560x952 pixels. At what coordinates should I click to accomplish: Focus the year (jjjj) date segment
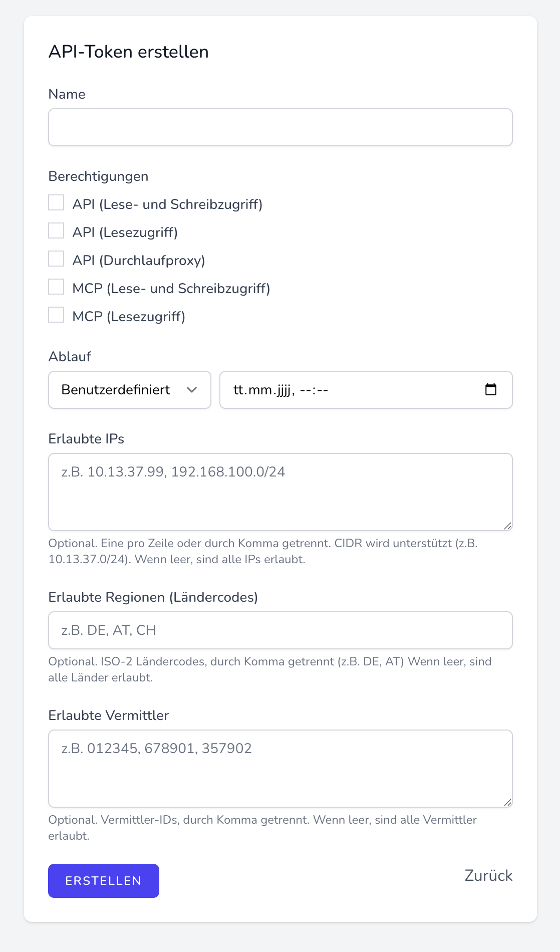coord(284,390)
